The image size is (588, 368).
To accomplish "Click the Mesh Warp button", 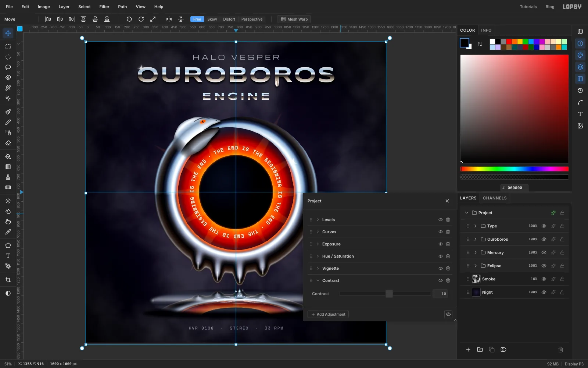I will point(294,19).
